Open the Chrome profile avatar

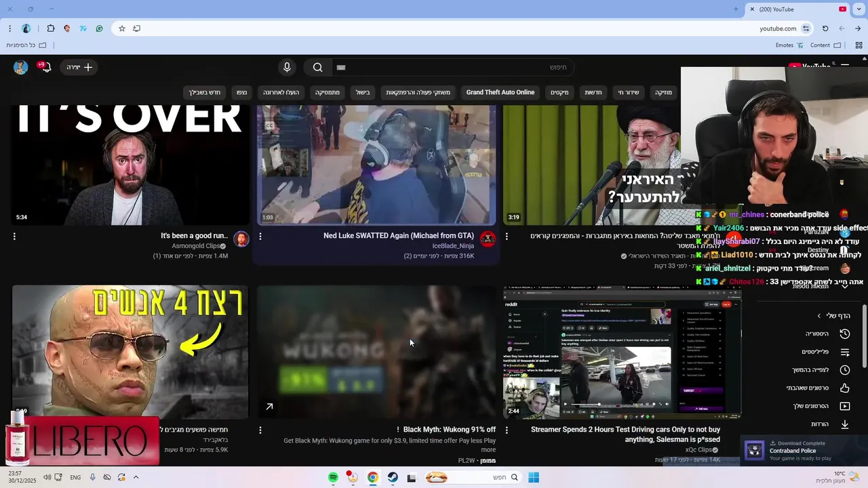coord(26,28)
